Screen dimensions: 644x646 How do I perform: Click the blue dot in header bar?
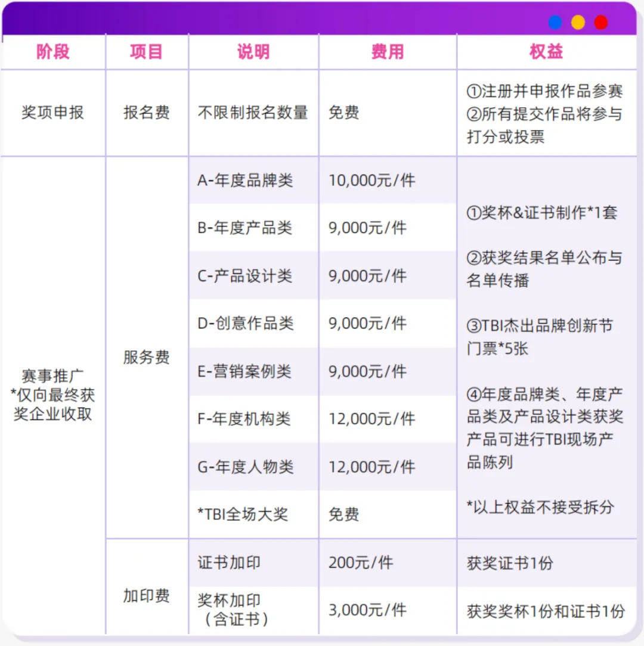(x=555, y=22)
